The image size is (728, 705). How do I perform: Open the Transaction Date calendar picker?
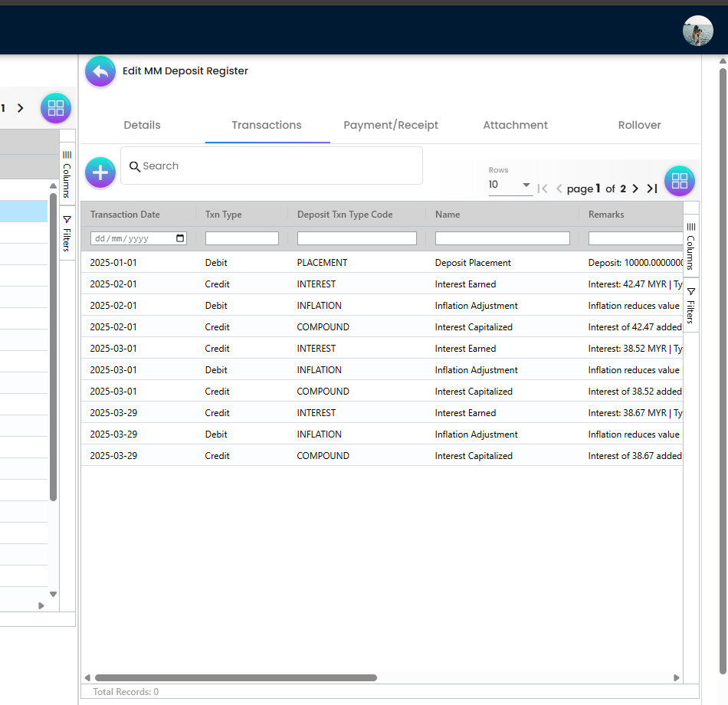(x=179, y=238)
